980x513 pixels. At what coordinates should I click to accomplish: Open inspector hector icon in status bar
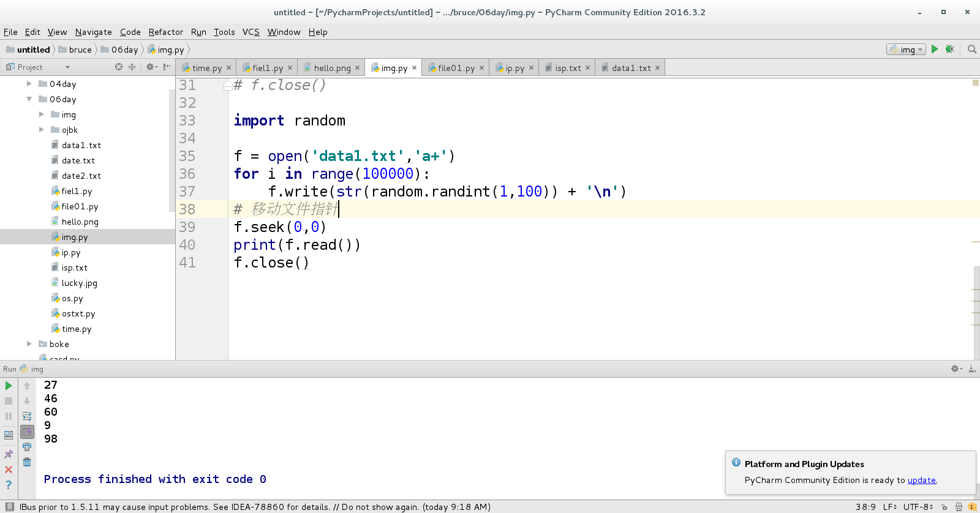tap(959, 507)
